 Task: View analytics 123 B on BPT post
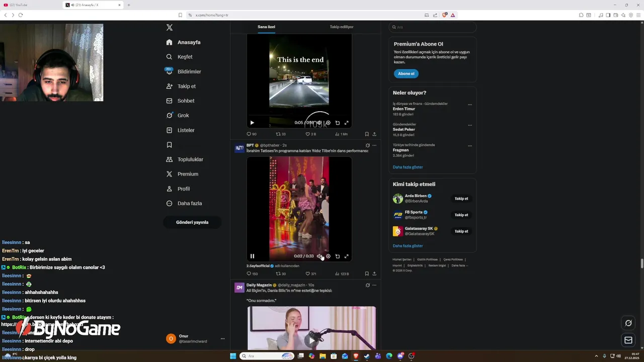342,274
